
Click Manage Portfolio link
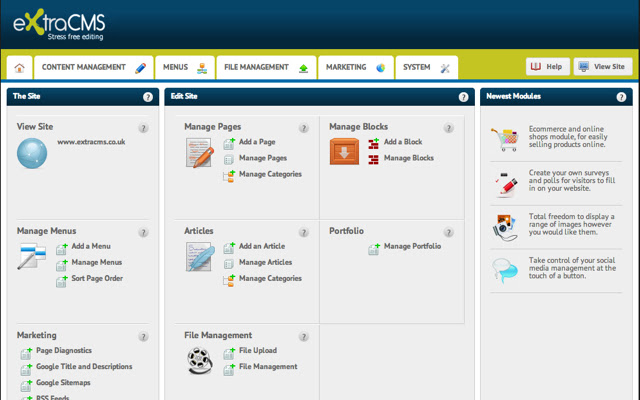pyautogui.click(x=412, y=246)
